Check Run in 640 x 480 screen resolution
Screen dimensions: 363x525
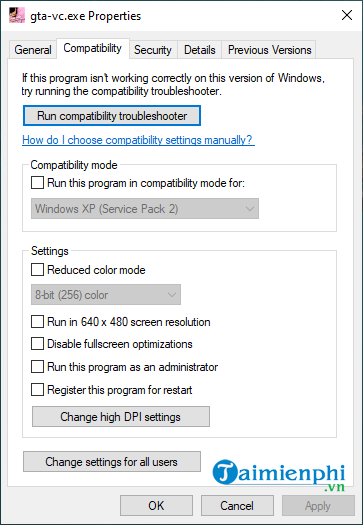pos(37,322)
